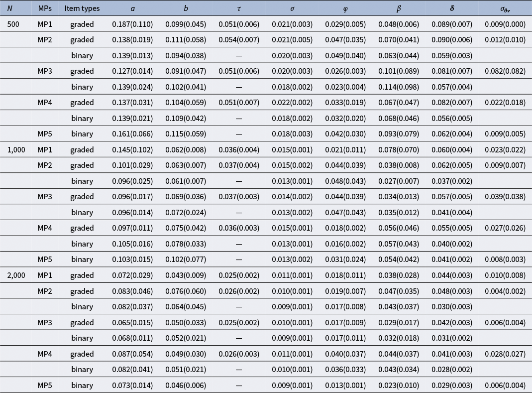The height and width of the screenshot is (393, 532).
Task: Click the value 0.083(0.046)
Action: pos(133,291)
